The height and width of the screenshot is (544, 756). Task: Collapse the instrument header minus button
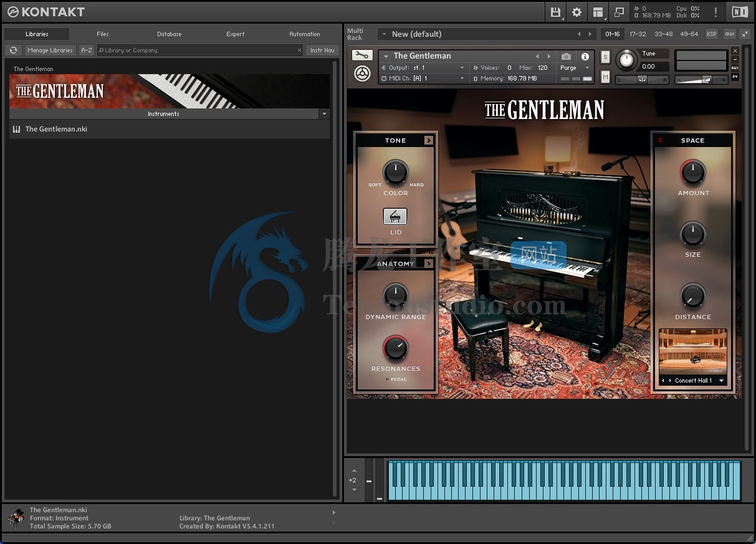(735, 60)
